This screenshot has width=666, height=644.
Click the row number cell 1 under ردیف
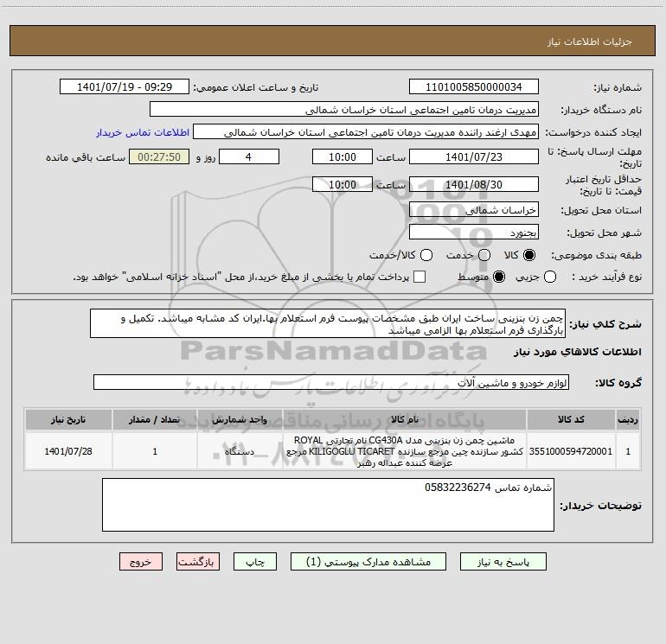click(628, 451)
